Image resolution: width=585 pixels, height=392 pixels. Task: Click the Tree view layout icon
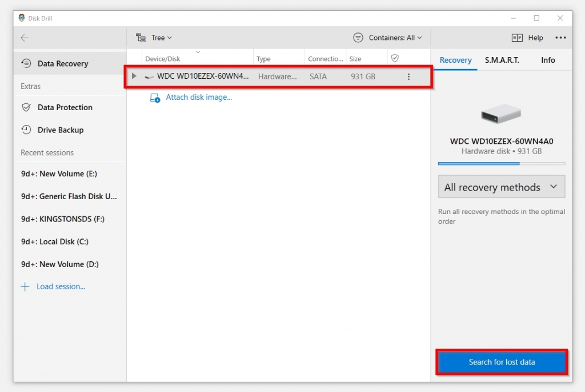[x=141, y=37]
